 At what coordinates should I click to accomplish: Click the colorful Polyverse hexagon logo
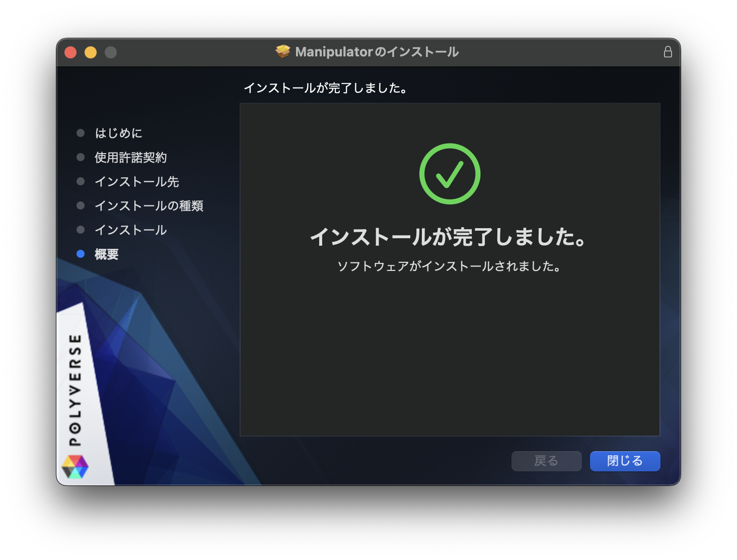(75, 466)
